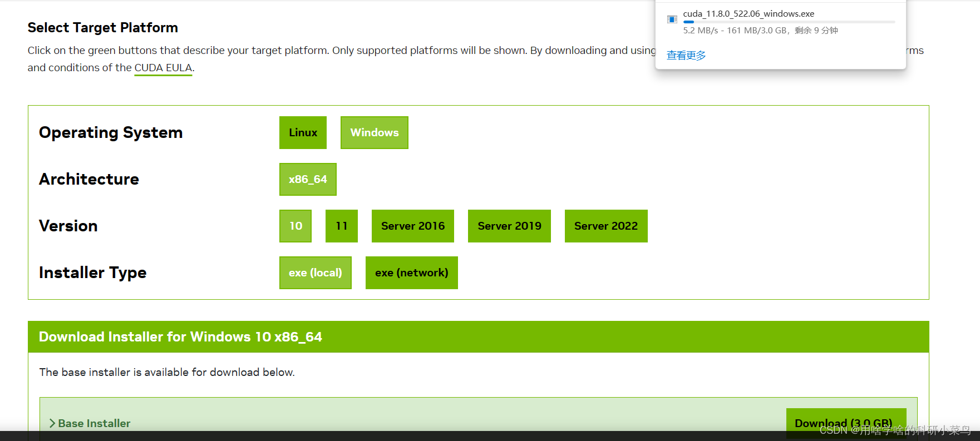980x441 pixels.
Task: Click the Version label
Action: click(x=68, y=226)
